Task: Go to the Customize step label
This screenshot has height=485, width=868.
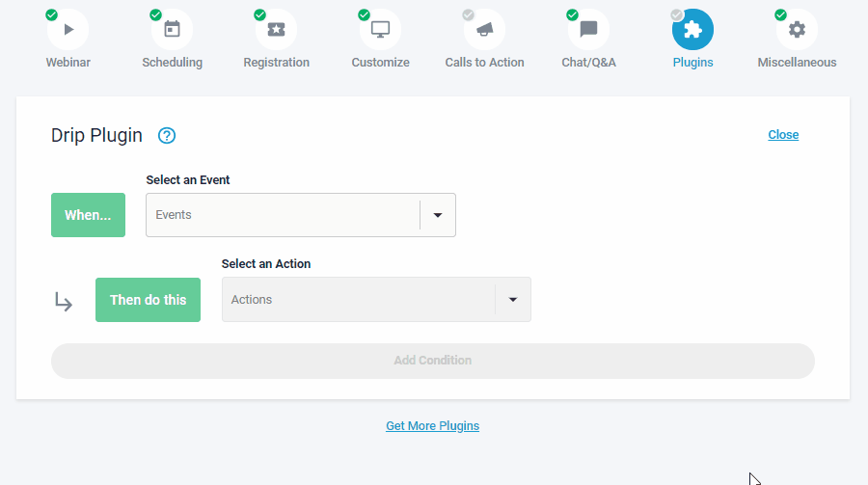Action: click(x=380, y=63)
